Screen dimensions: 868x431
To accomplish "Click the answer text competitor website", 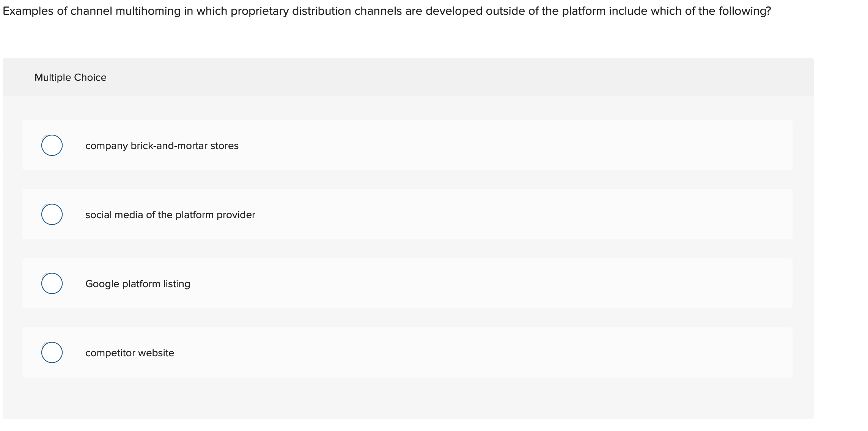I will (x=130, y=352).
